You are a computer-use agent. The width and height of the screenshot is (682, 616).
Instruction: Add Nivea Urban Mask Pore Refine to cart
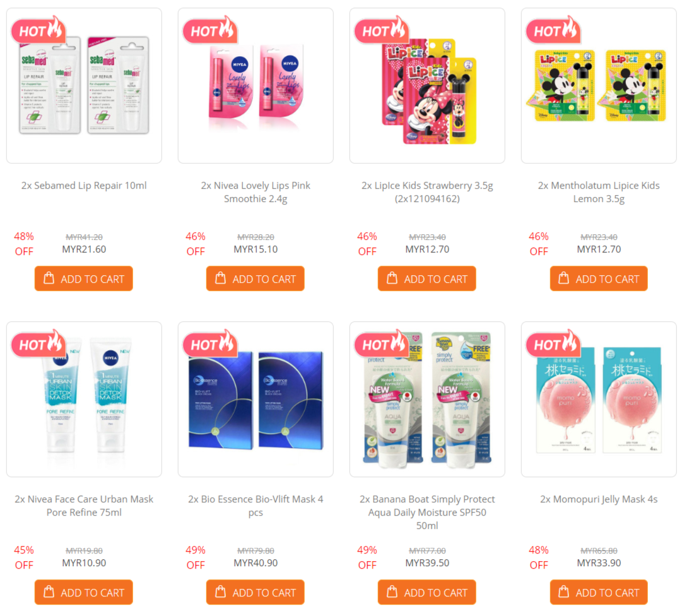[83, 592]
